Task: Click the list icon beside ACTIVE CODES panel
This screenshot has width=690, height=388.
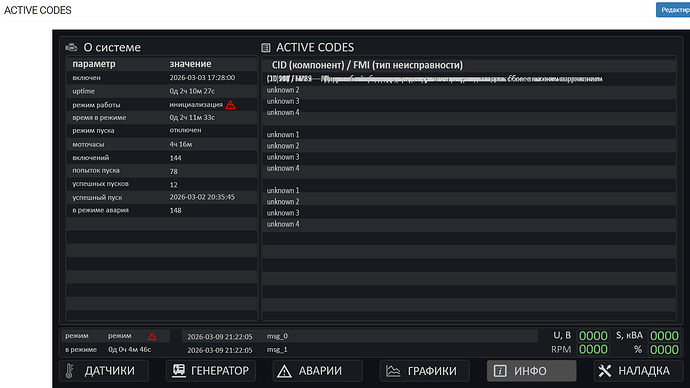Action: [x=266, y=47]
